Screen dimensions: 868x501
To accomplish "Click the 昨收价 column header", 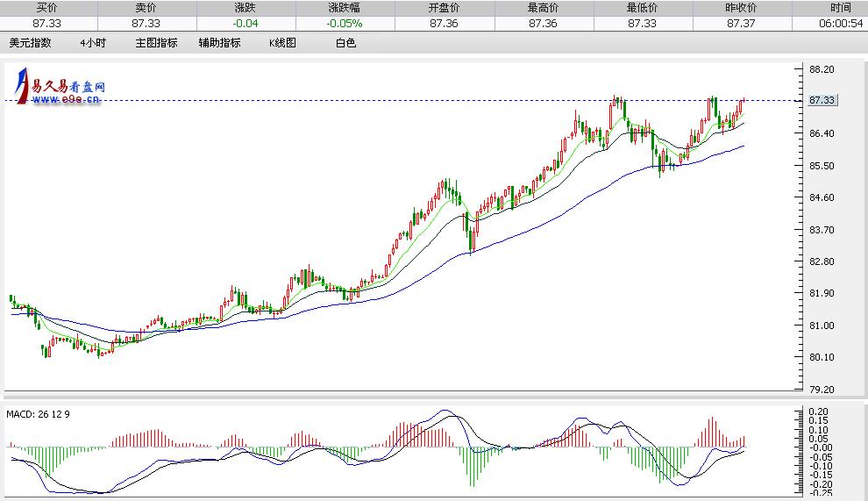I will [x=741, y=8].
